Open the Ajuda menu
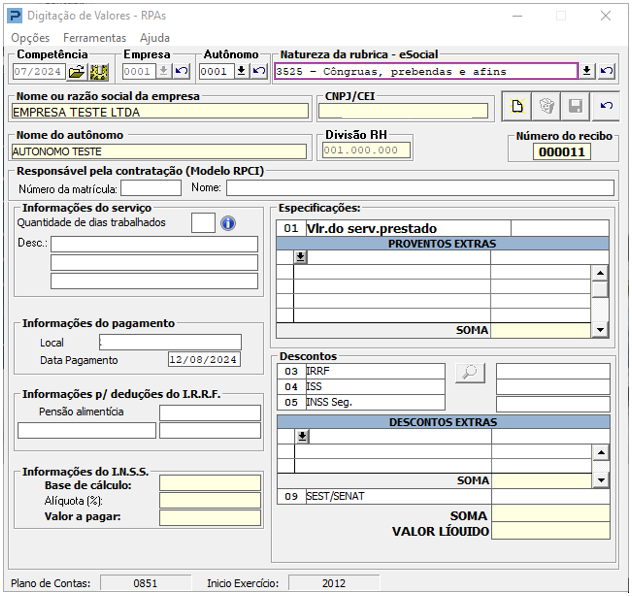 (x=155, y=38)
